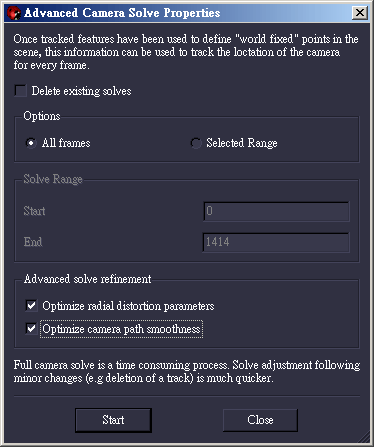
Task: Click the 'Advanced solve refinement' group heading
Action: (x=87, y=279)
